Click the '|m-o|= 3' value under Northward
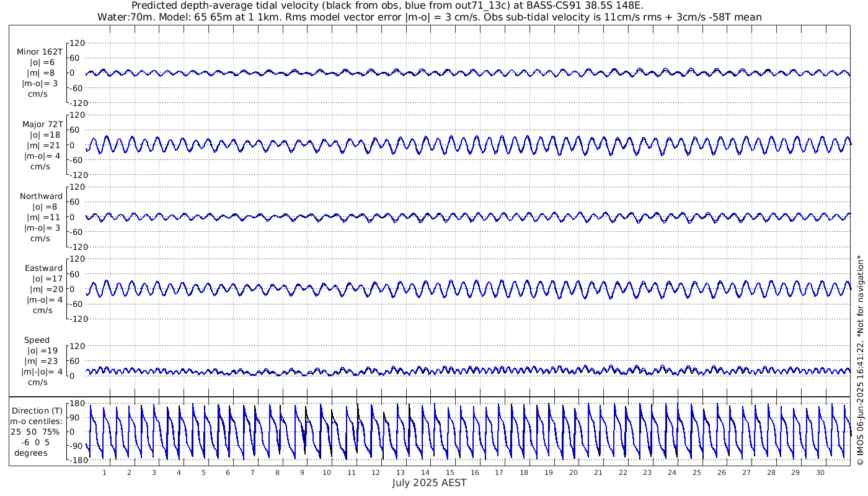The image size is (868, 496). [x=42, y=228]
